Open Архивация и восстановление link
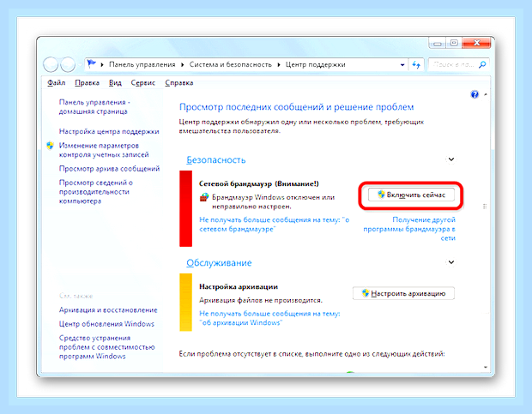The image size is (532, 414). point(108,310)
